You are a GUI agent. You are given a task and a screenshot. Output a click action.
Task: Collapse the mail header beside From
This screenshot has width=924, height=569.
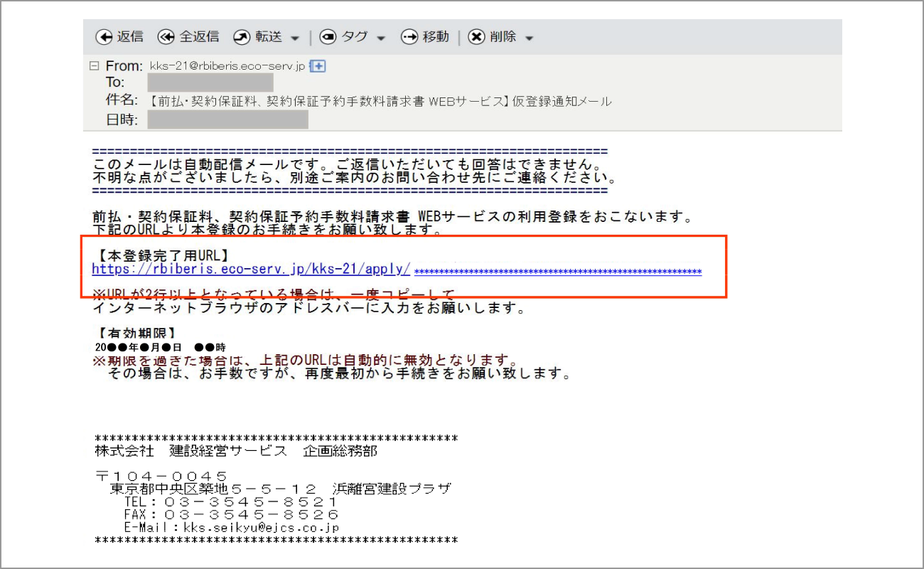tap(94, 66)
